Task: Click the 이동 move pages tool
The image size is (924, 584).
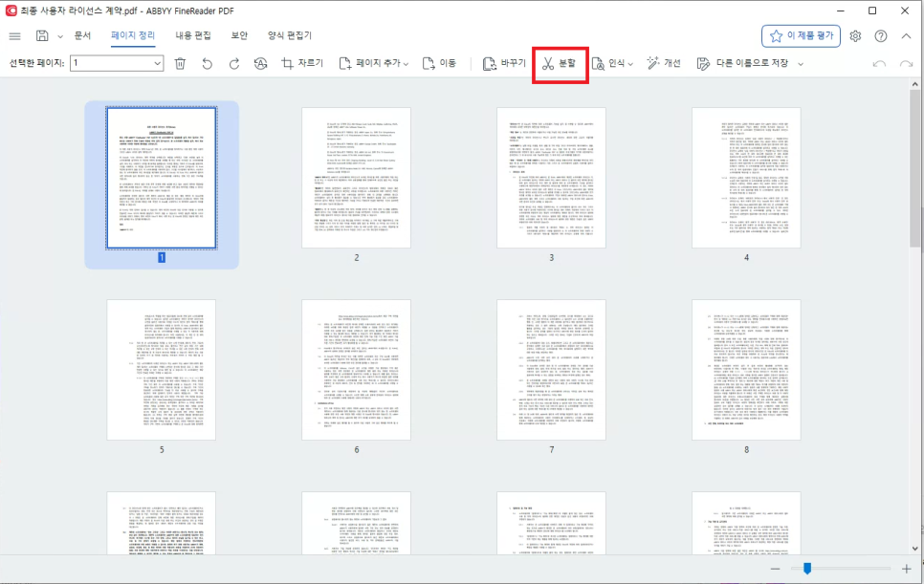Action: coord(440,63)
